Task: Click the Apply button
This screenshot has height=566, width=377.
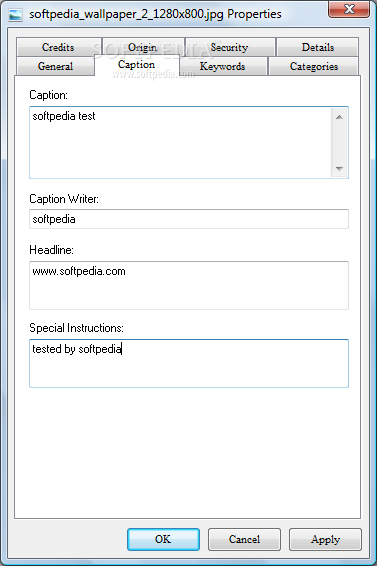Action: 325,539
